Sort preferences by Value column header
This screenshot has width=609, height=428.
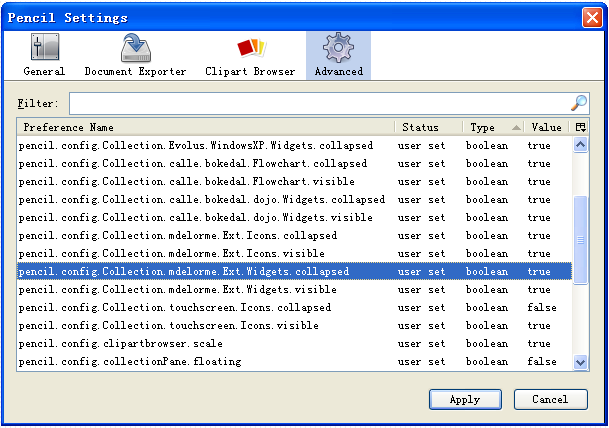pyautogui.click(x=546, y=127)
